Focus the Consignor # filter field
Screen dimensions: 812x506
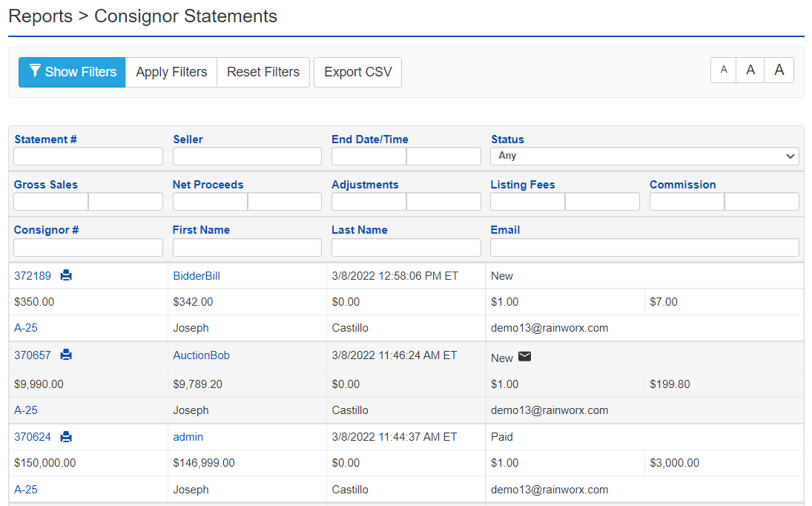[88, 248]
